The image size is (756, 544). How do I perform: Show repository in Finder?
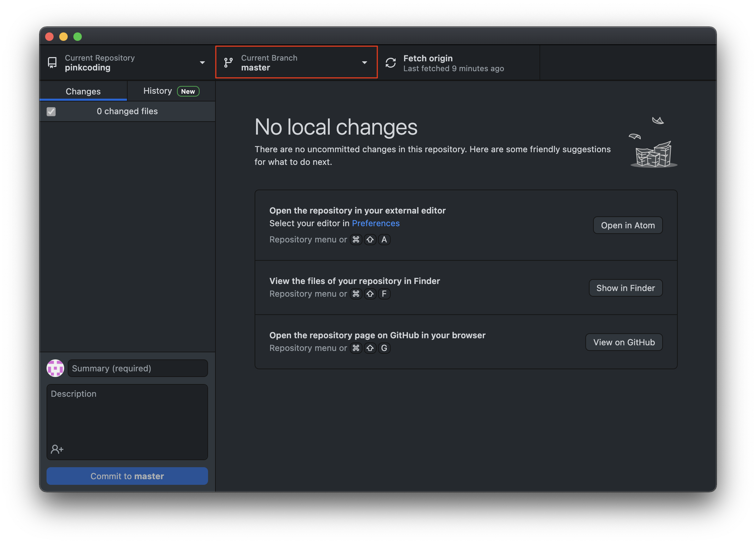625,288
